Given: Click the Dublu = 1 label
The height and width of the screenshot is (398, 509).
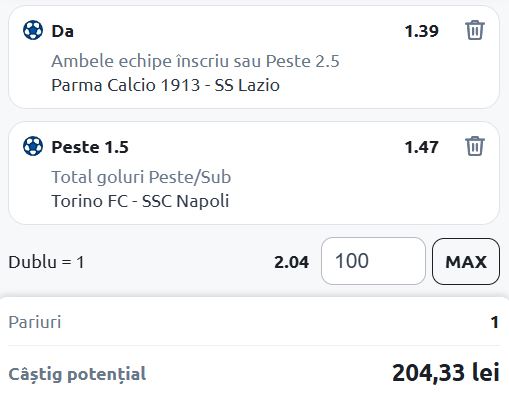Looking at the screenshot, I should point(46,262).
